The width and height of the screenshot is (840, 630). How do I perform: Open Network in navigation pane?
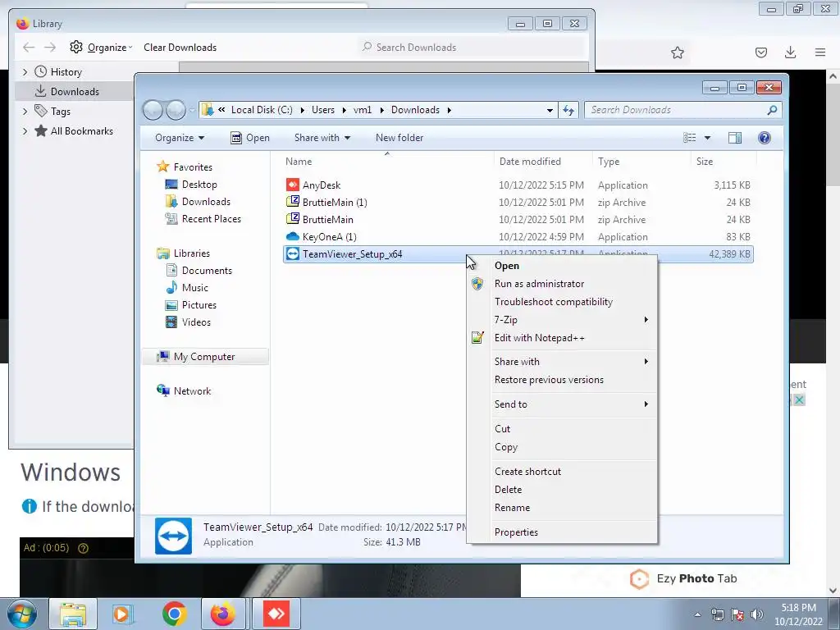pyautogui.click(x=184, y=391)
